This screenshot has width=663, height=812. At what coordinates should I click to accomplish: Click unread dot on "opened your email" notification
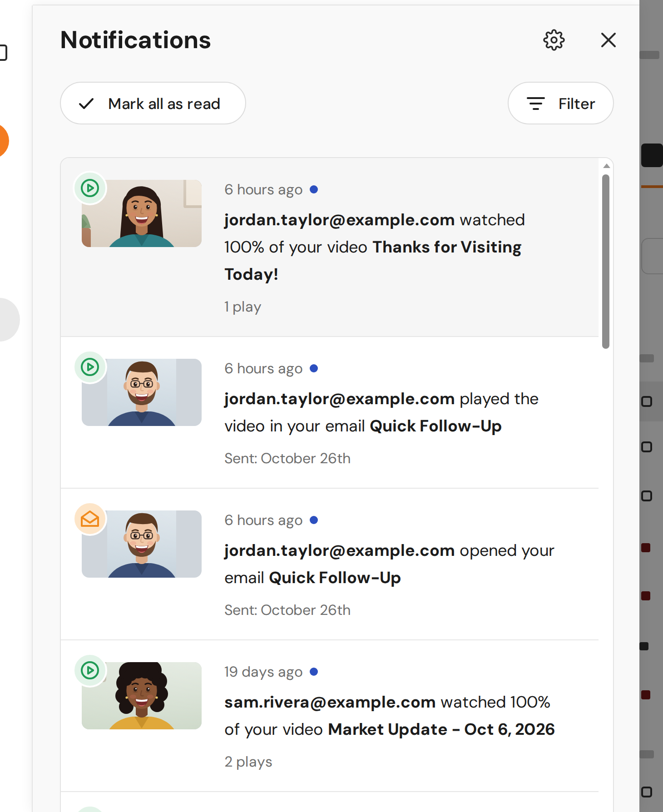tap(314, 520)
